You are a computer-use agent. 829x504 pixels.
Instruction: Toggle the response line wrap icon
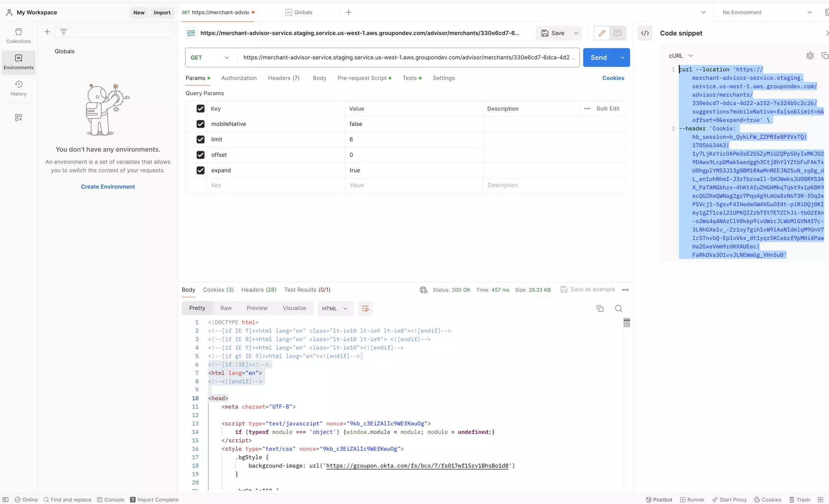click(365, 309)
